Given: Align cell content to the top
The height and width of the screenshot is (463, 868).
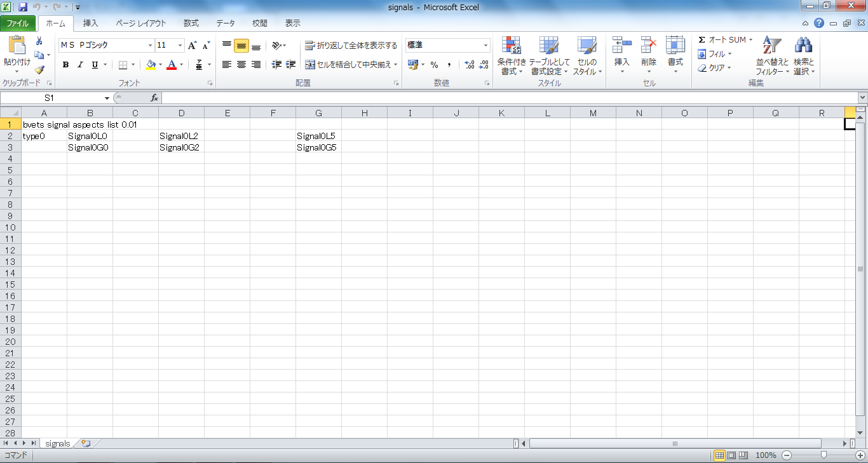Looking at the screenshot, I should pyautogui.click(x=227, y=45).
